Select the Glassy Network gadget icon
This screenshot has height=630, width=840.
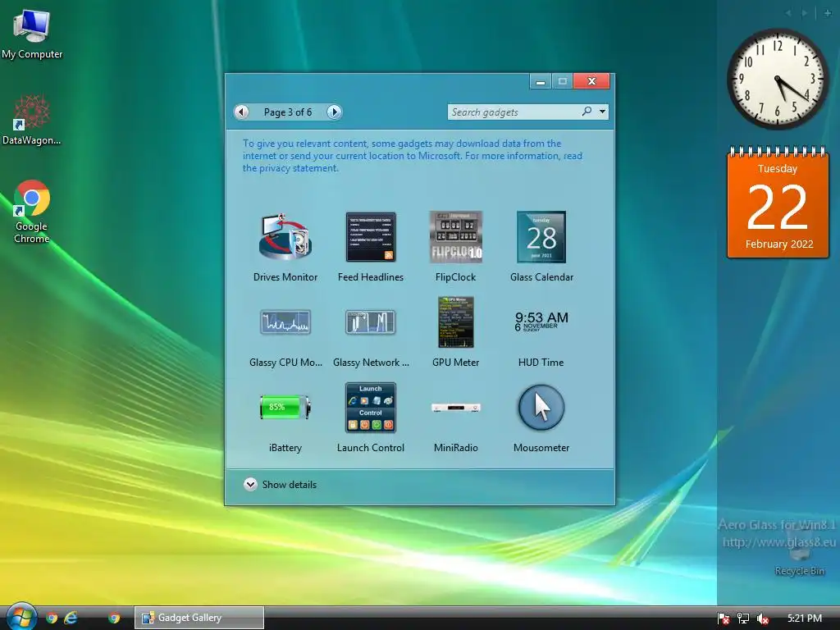(371, 322)
